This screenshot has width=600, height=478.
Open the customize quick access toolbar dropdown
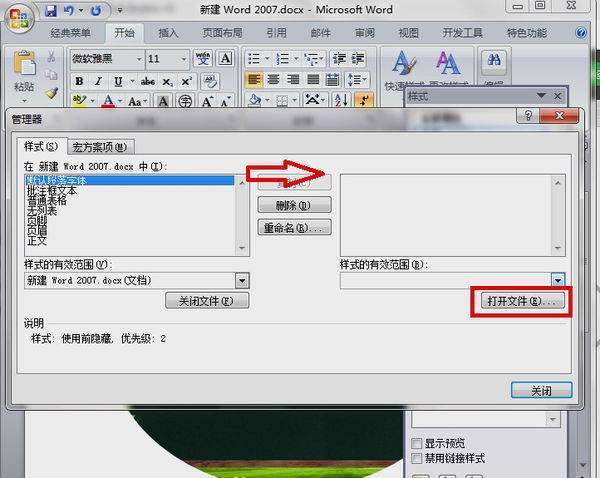[x=120, y=10]
